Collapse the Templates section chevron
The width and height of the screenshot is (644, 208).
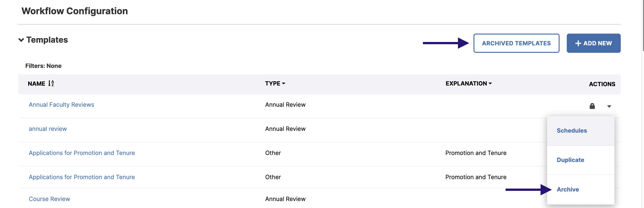(21, 40)
